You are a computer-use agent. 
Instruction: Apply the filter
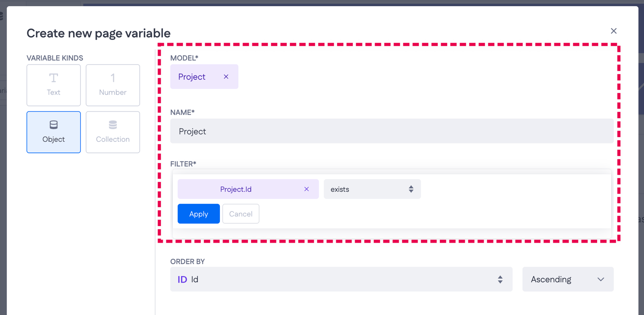click(x=198, y=214)
